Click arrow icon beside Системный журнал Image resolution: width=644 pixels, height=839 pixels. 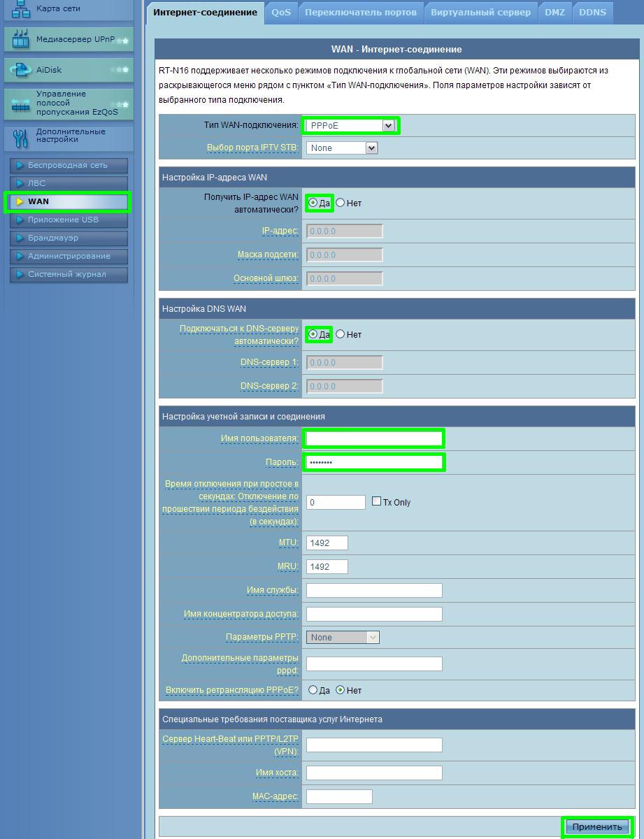pos(20,275)
